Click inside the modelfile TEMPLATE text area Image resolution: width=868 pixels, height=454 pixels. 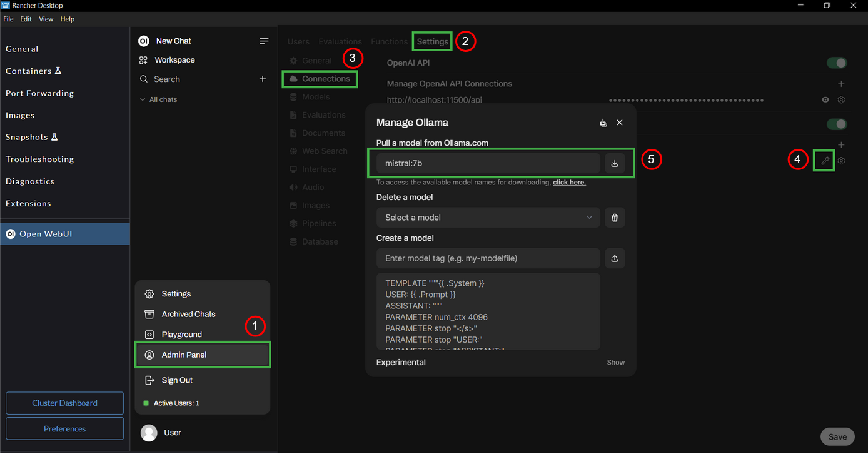pyautogui.click(x=488, y=311)
